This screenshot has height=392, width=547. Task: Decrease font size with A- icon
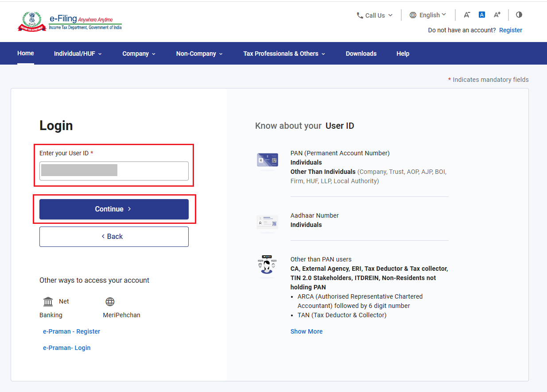coord(467,15)
